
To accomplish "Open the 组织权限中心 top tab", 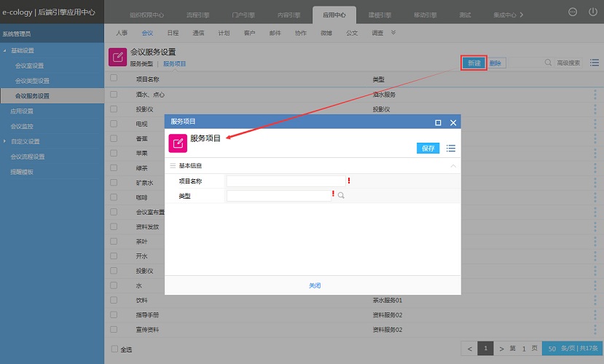I will [146, 15].
